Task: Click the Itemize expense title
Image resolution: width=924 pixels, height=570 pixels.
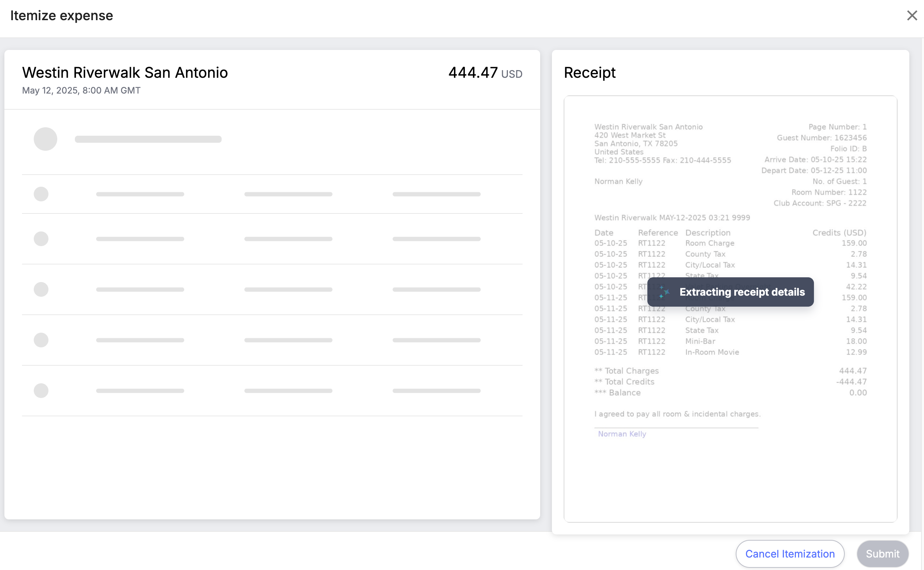Action: click(x=62, y=15)
